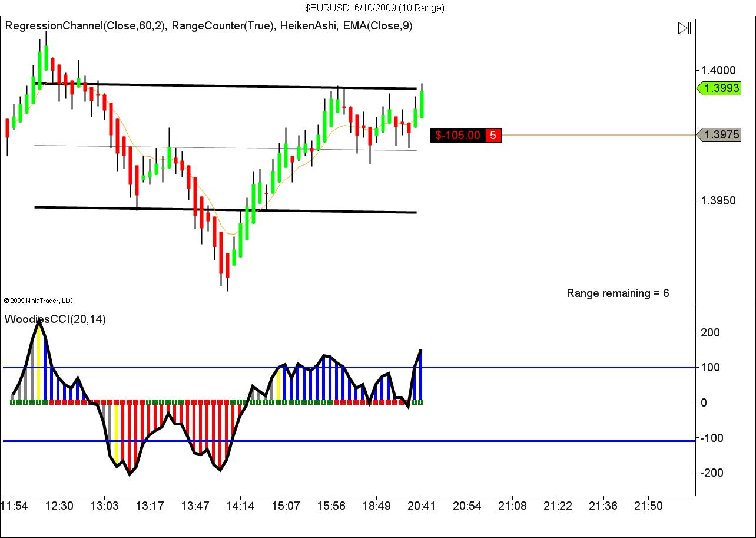Click the 0 CCI axis label
756x538 pixels.
(704, 402)
